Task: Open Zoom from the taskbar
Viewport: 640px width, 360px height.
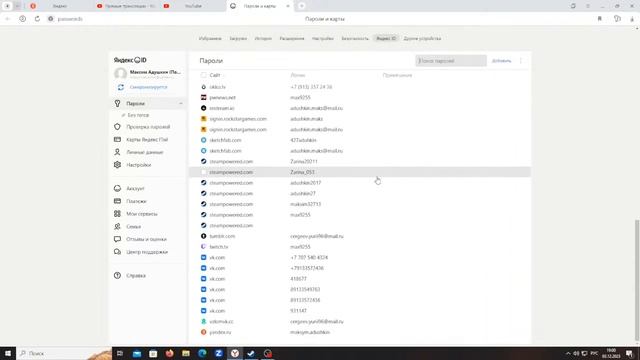Action: coord(218,353)
